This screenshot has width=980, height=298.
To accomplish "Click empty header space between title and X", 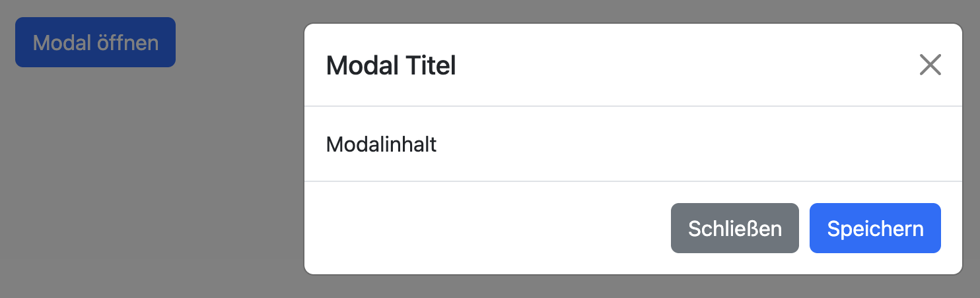I will [x=687, y=65].
